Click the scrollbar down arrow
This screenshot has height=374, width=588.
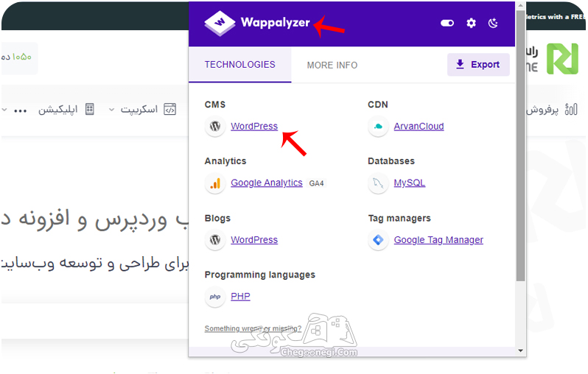[x=520, y=350]
